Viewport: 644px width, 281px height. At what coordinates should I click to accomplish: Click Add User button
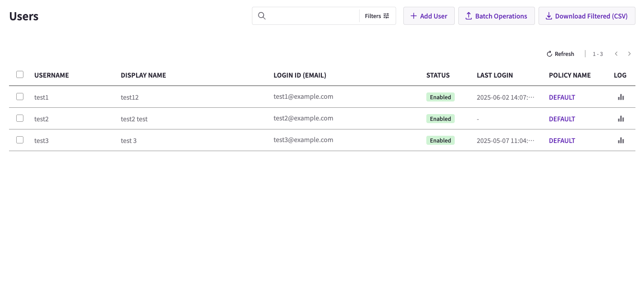(x=429, y=16)
